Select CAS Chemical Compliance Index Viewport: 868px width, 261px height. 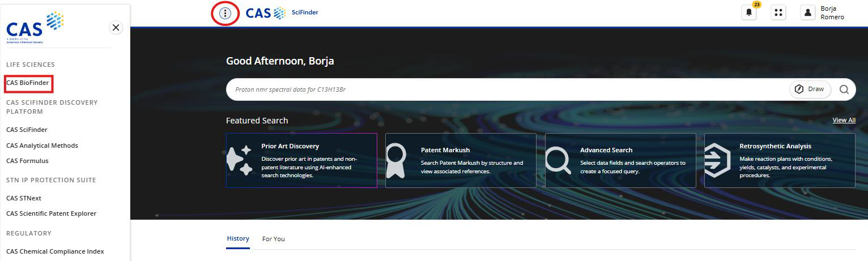[x=55, y=251]
